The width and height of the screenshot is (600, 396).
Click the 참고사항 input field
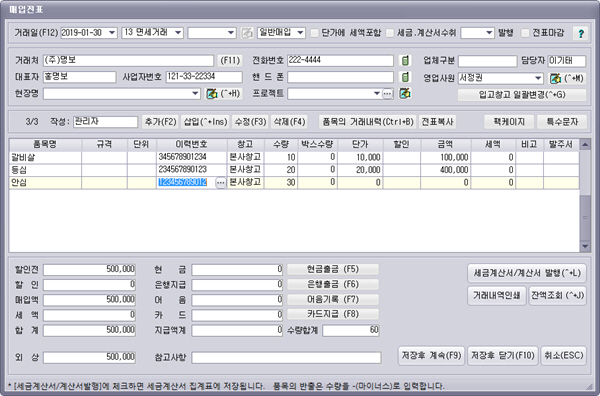tap(286, 358)
